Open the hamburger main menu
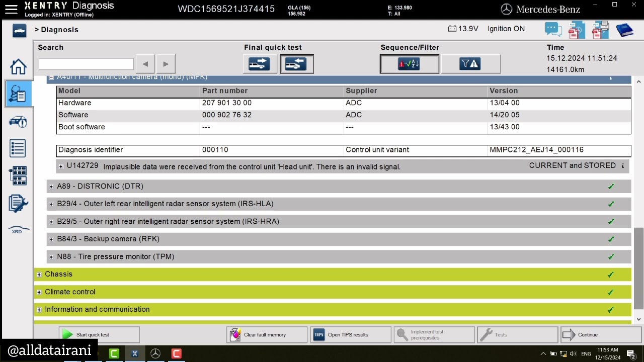644x362 pixels. pos(11,9)
